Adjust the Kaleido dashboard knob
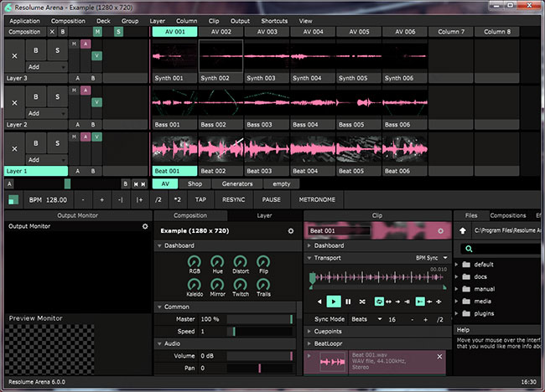The height and width of the screenshot is (392, 545). pos(195,285)
